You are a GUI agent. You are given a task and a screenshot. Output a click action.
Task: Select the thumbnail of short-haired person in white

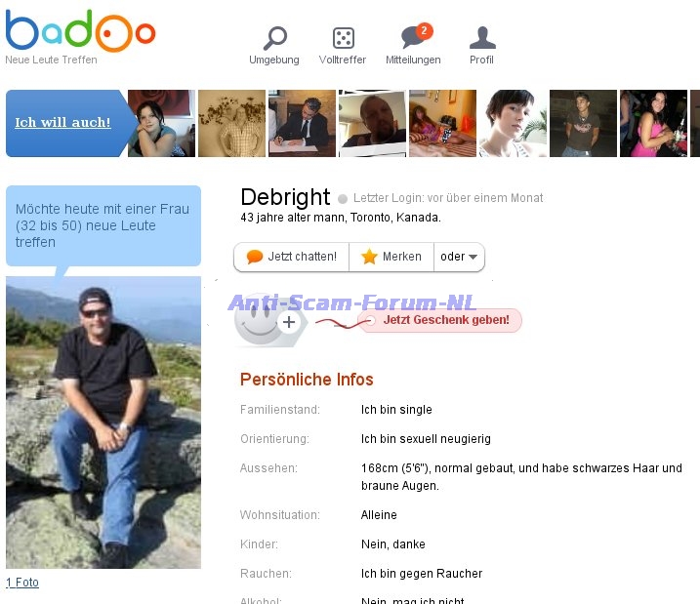513,124
